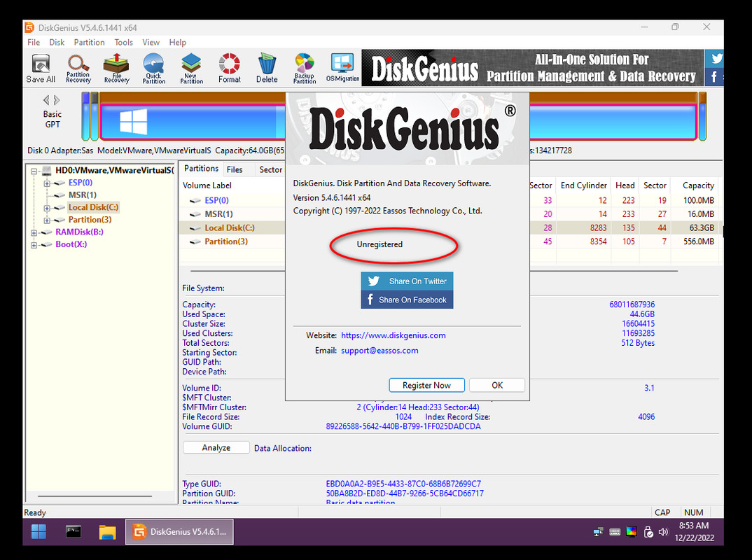Go to next disk with right arrow
Screen dimensions: 752x560
click(57, 100)
